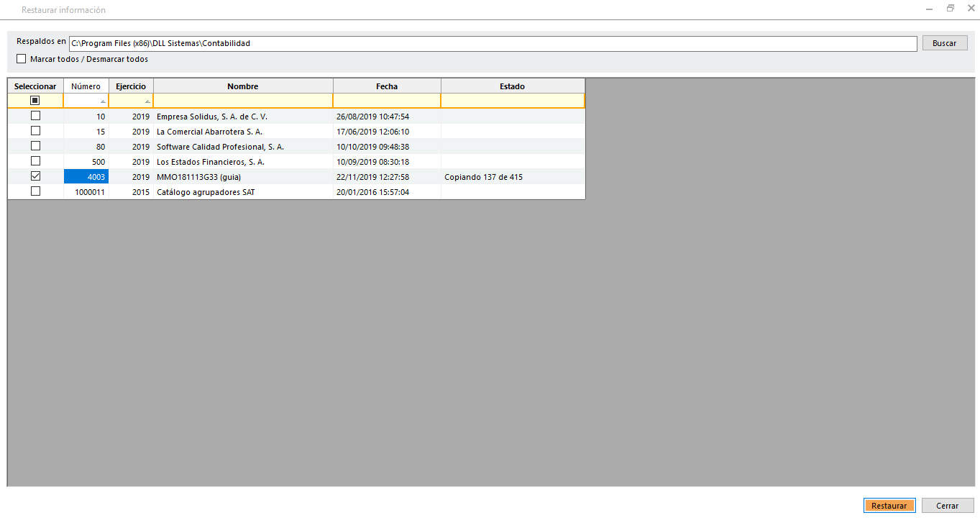Uncheck the MMO181113G33 (guia) row checkbox
Screen dimensions: 980x523
(35, 176)
